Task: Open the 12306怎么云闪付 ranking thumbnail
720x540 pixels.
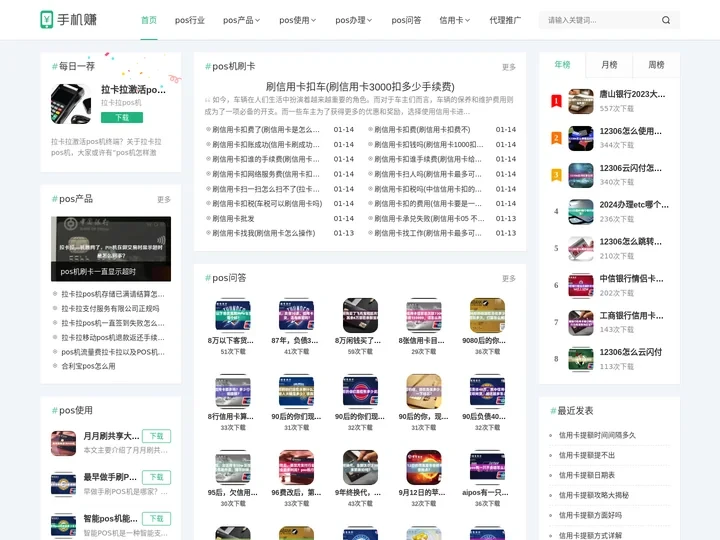Action: 581,359
